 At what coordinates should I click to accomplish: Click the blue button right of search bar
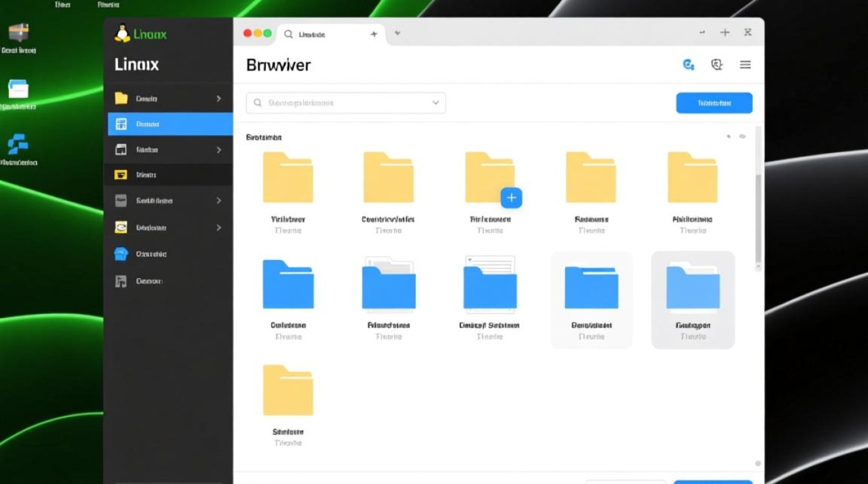[714, 103]
